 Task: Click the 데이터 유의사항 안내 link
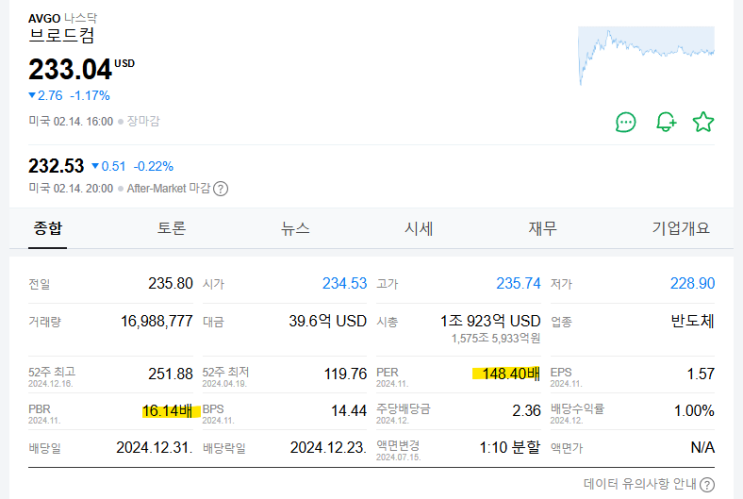pos(647,485)
